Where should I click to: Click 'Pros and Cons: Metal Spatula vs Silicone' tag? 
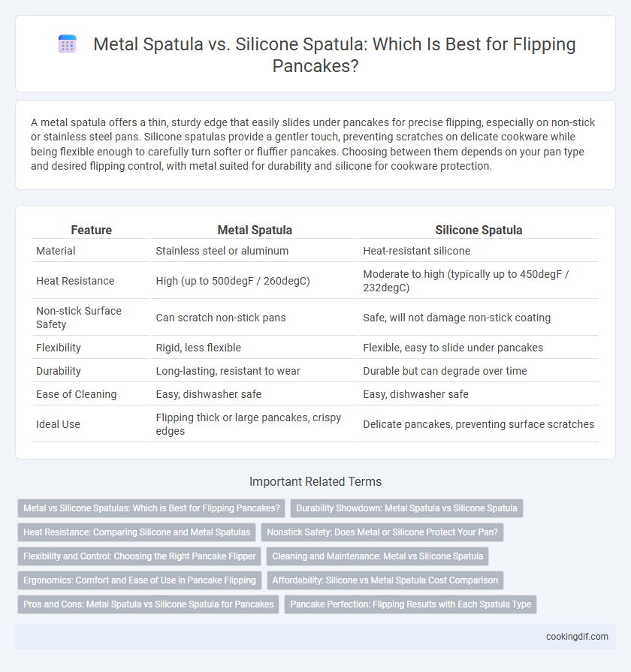pos(148,604)
